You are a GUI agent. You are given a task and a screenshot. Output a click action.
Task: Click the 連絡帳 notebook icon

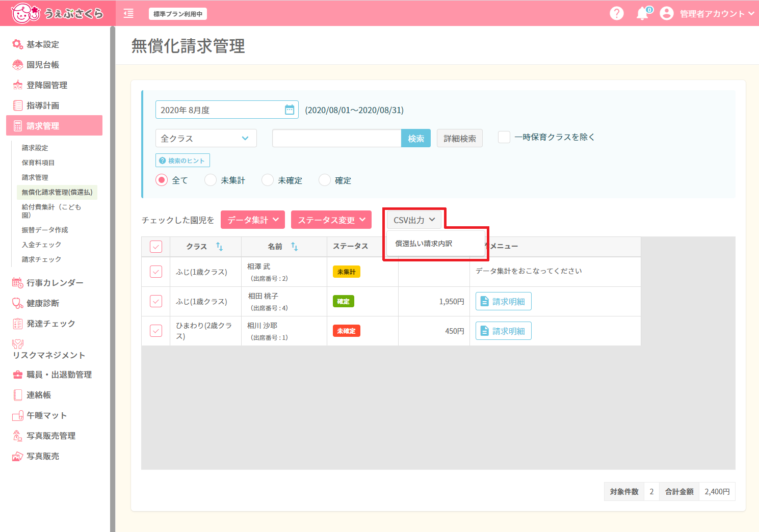tap(18, 395)
